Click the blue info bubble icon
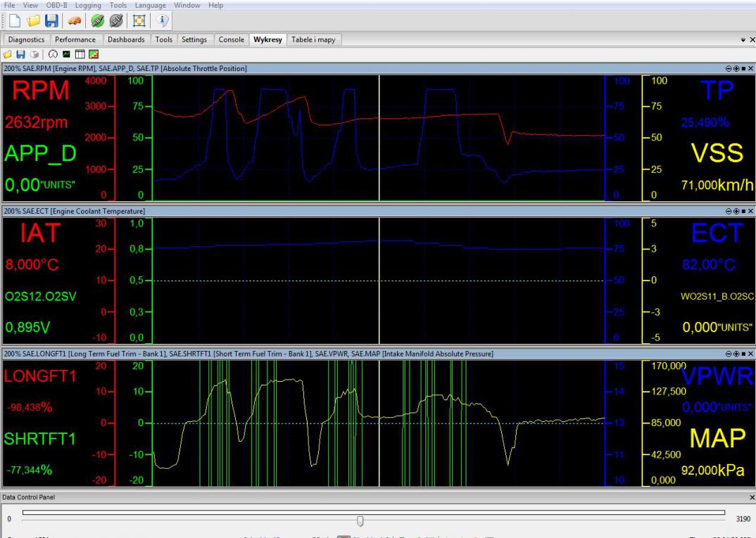 coord(163,22)
